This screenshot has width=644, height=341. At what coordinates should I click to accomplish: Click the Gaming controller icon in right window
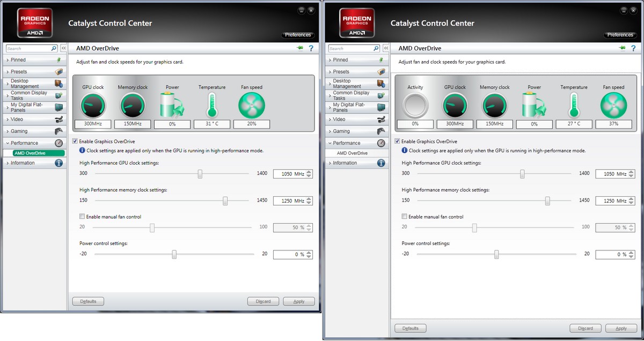pyautogui.click(x=381, y=131)
